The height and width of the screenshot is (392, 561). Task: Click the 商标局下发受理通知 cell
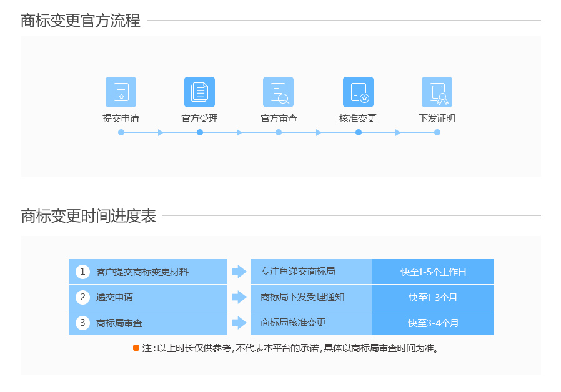pos(310,297)
